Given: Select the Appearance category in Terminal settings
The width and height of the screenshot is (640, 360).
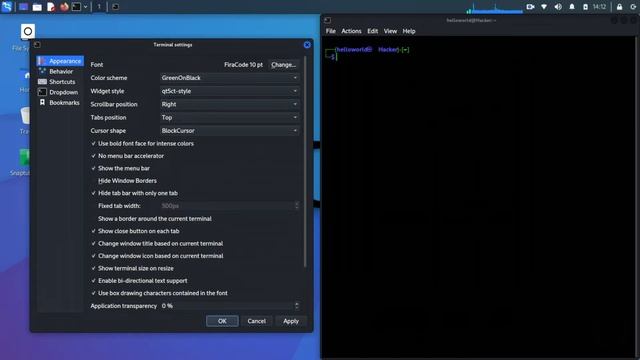Looking at the screenshot, I should coord(60,61).
